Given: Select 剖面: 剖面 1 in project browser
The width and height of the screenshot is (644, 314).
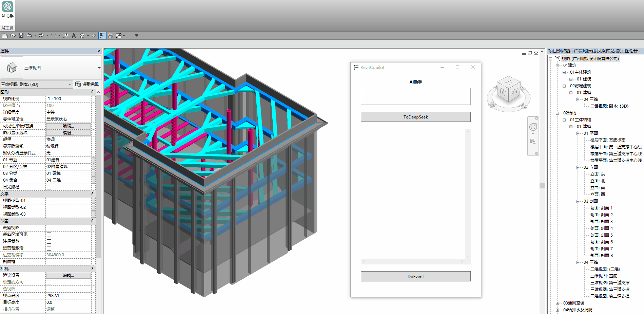Looking at the screenshot, I should pos(602,208).
